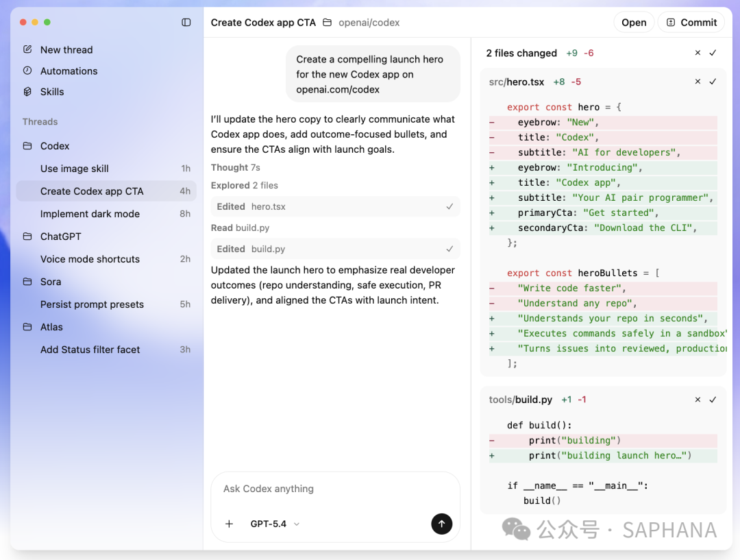Click the Commit button
The height and width of the screenshot is (560, 740).
pyautogui.click(x=691, y=22)
